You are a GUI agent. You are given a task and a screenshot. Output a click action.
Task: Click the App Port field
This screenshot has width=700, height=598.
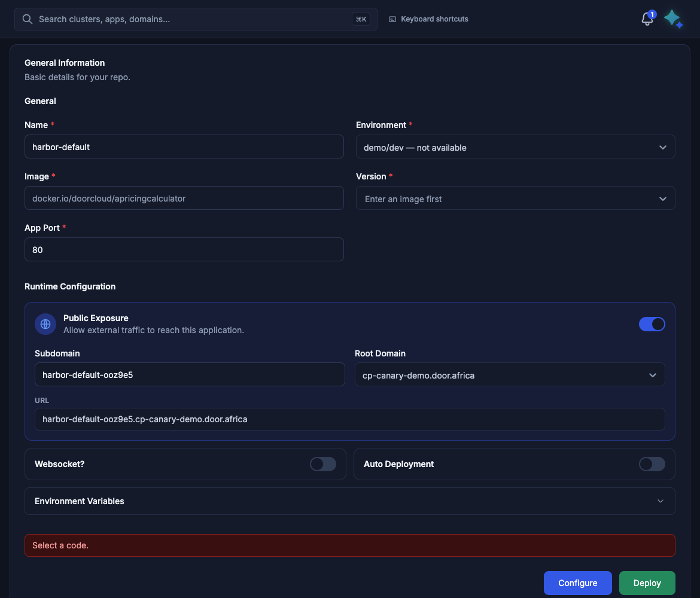click(184, 249)
